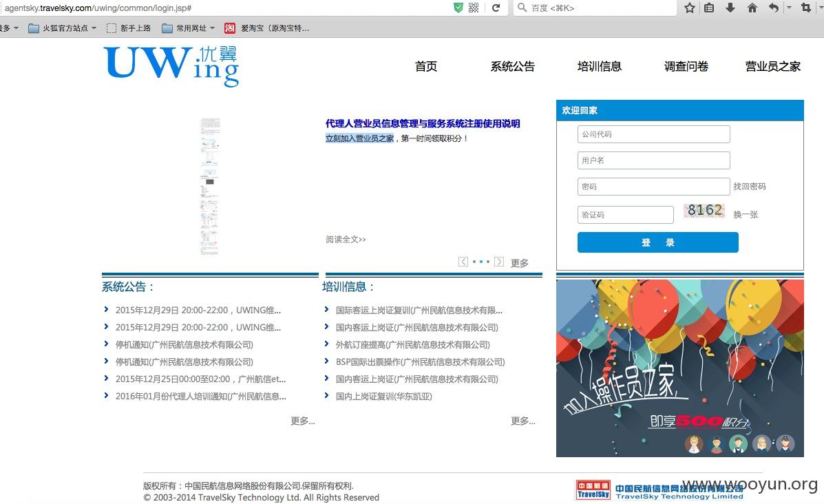824x504 pixels.
Task: Click the browser URL address bar
Action: tap(226, 8)
